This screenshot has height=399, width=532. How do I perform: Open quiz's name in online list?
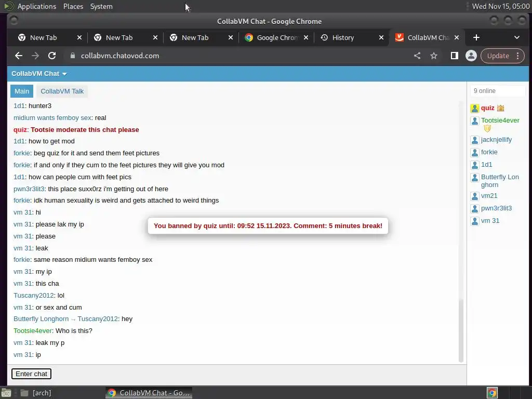coord(487,108)
